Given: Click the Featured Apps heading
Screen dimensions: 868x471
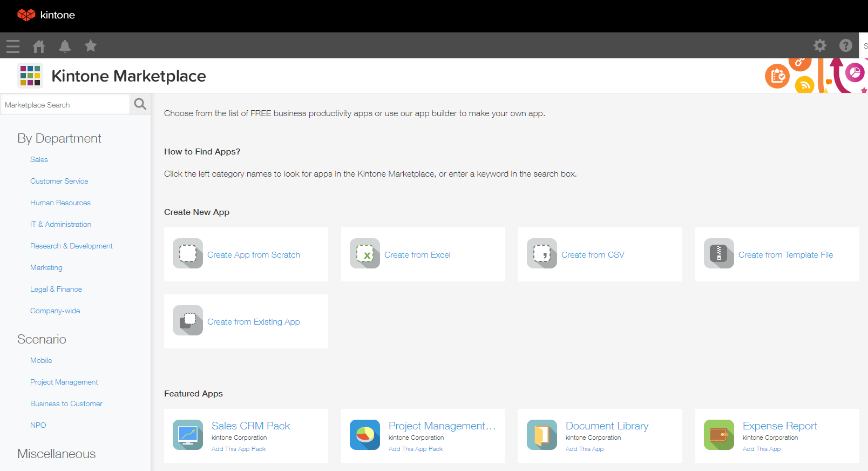Looking at the screenshot, I should click(x=193, y=394).
